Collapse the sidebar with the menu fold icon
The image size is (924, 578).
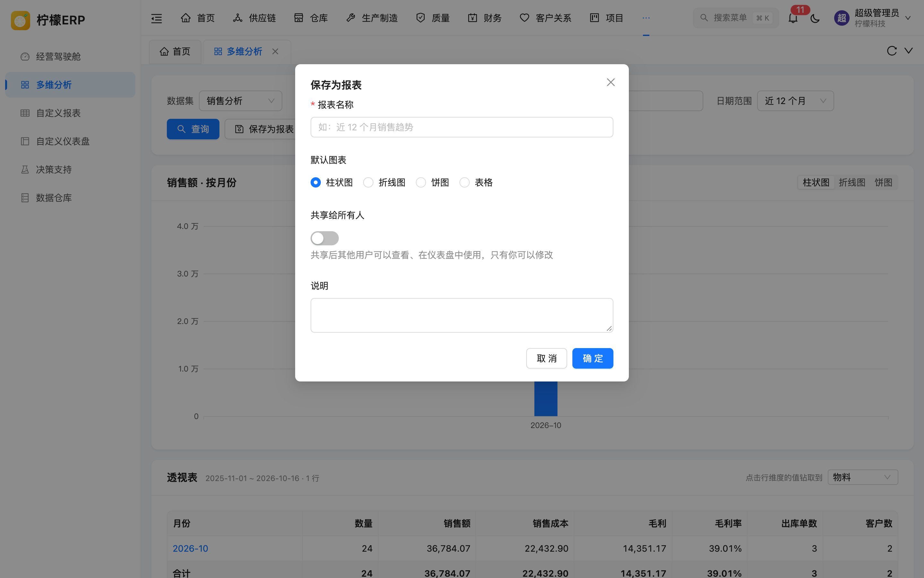[x=157, y=18]
